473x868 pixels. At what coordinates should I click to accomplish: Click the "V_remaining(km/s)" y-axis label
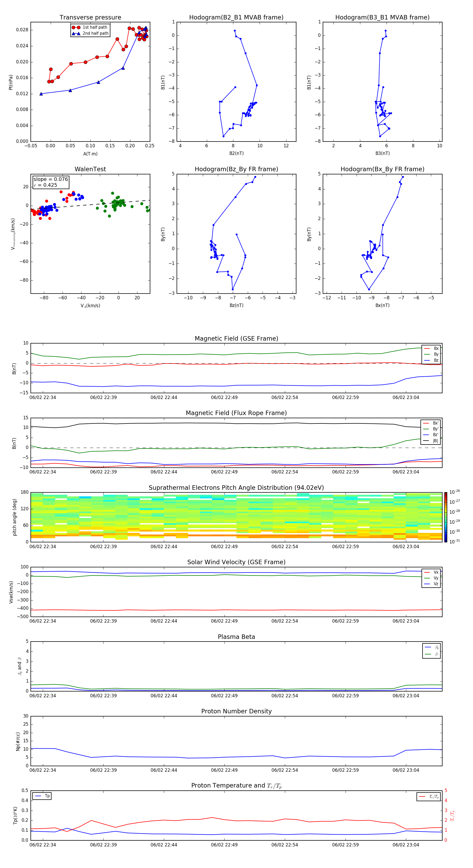pos(13,234)
